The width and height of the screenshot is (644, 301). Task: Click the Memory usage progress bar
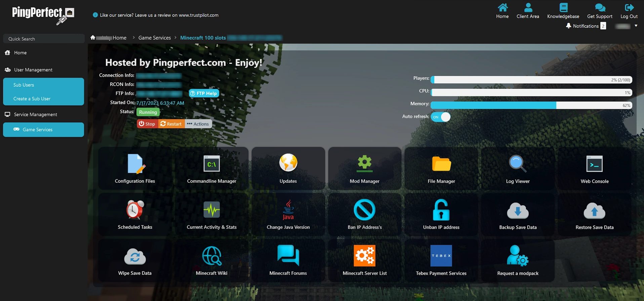[x=531, y=105]
